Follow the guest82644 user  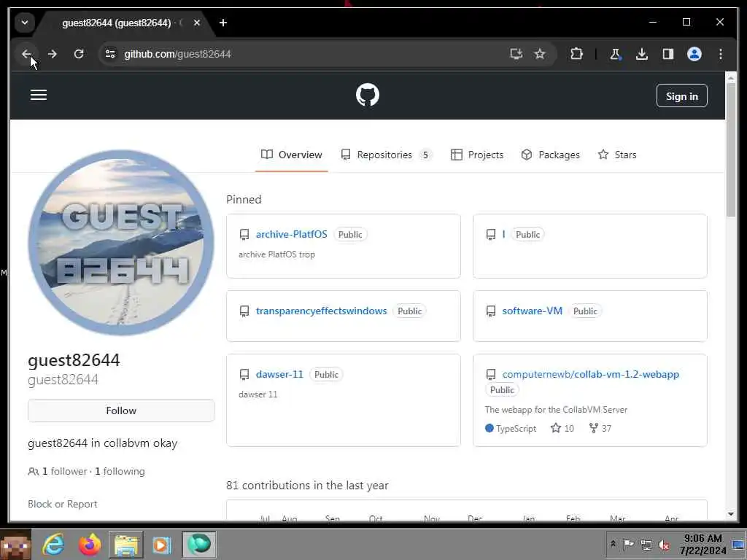tap(121, 411)
